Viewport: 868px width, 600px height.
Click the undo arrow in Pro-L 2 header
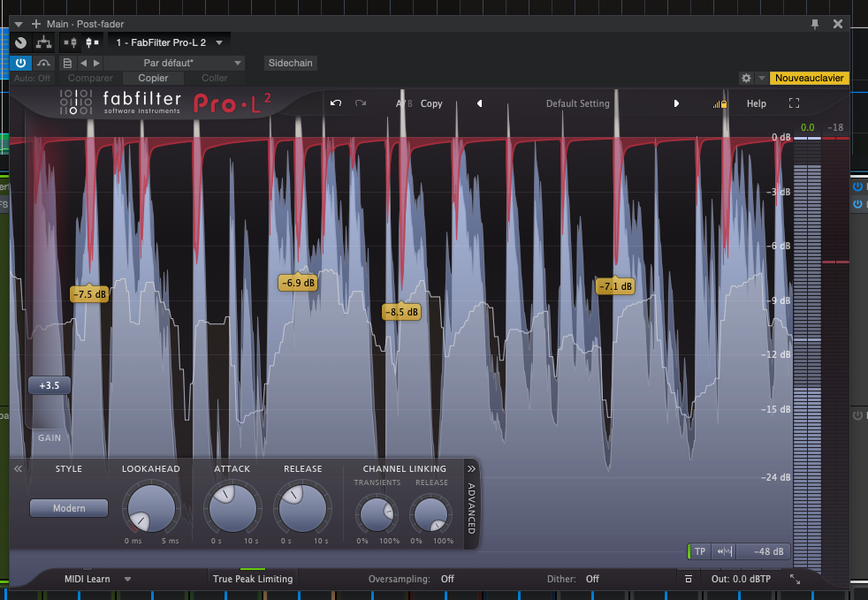(336, 103)
